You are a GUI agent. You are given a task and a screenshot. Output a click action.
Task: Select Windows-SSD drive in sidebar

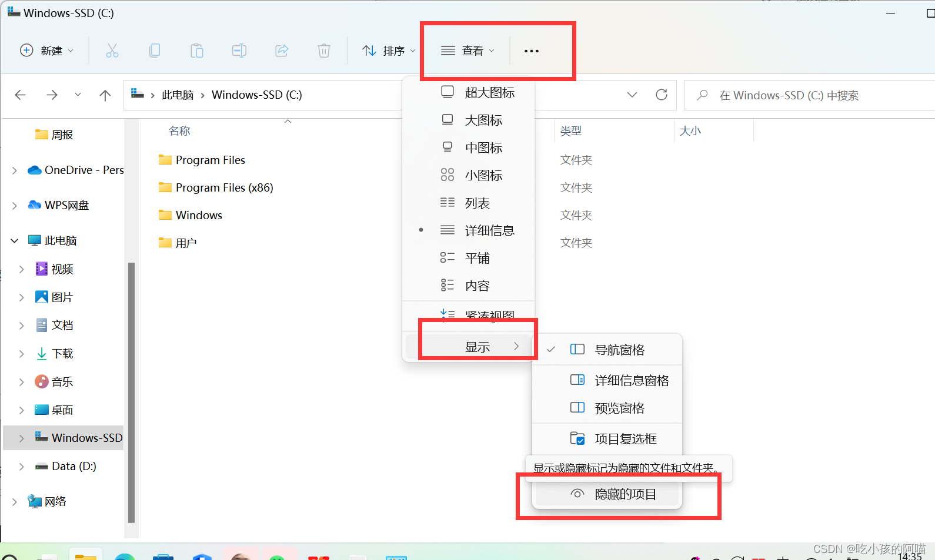[x=64, y=438]
